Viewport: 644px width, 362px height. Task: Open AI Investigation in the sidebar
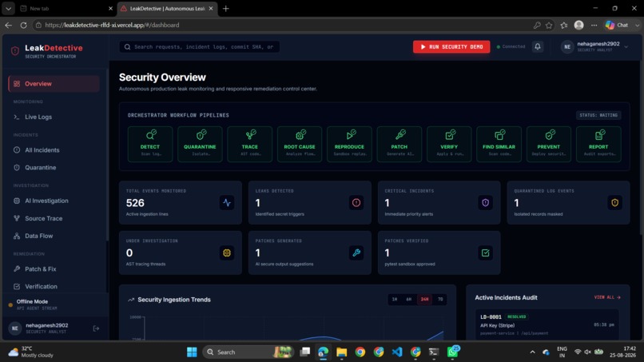(x=54, y=201)
